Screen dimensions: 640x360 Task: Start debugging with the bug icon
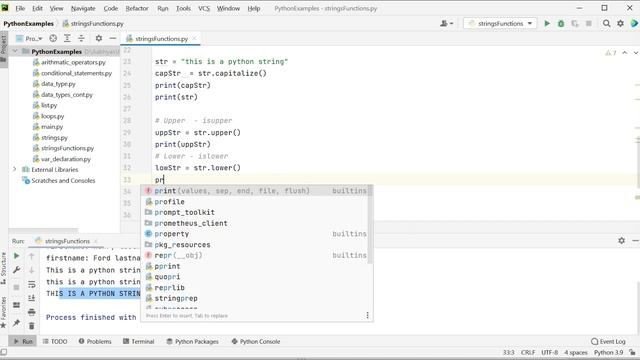tap(561, 24)
